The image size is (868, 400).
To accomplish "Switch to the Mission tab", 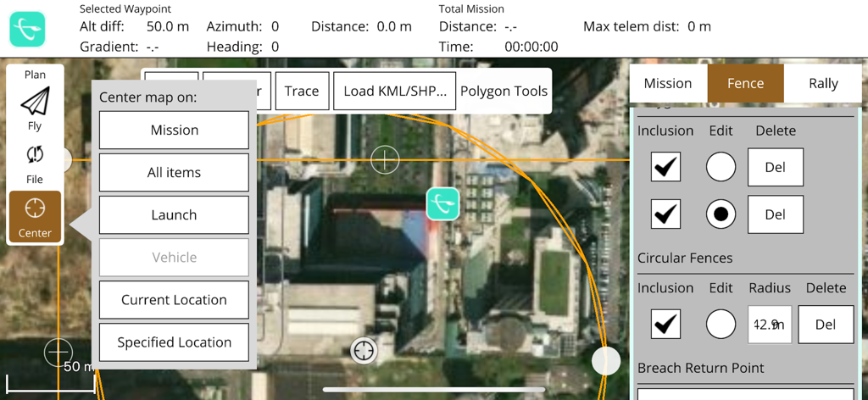I will [x=668, y=84].
